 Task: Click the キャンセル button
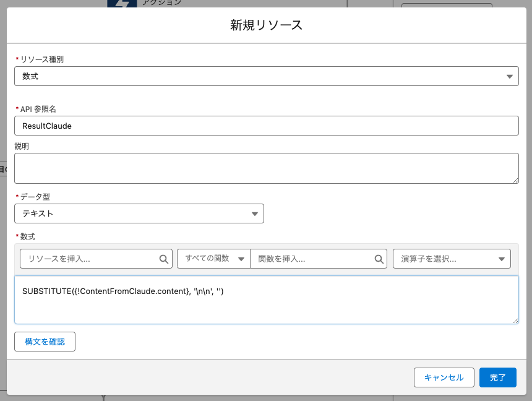pos(444,377)
